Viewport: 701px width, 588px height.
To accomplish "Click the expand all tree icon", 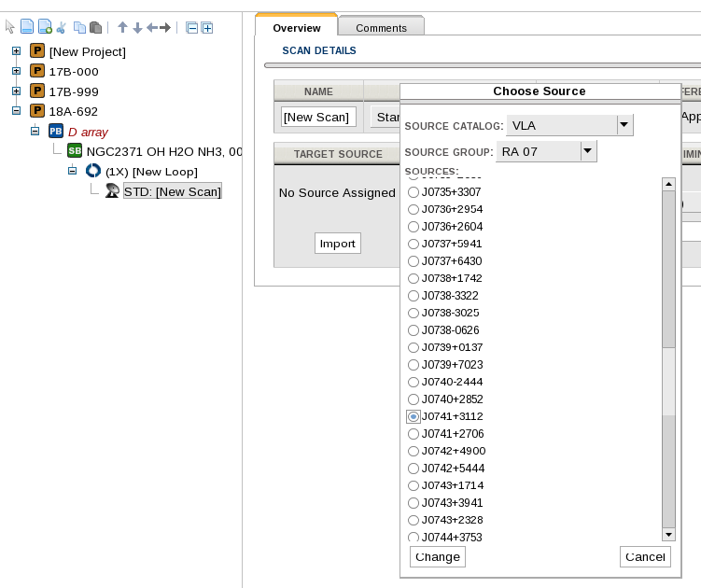I will [206, 28].
